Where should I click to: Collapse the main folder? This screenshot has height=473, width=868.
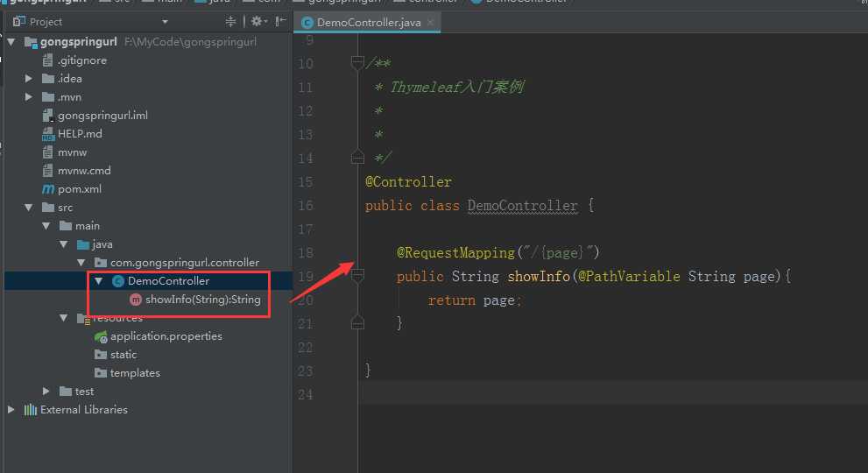coord(46,226)
